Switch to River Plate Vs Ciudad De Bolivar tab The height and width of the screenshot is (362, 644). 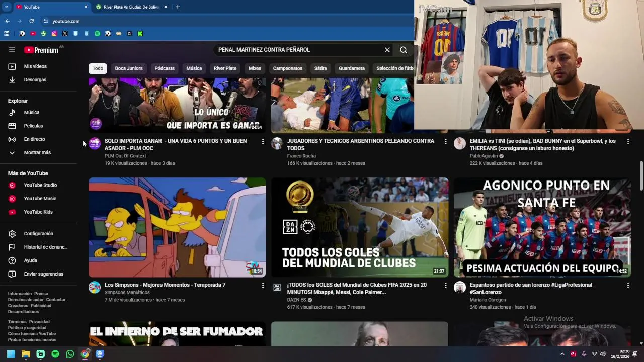coord(132,7)
